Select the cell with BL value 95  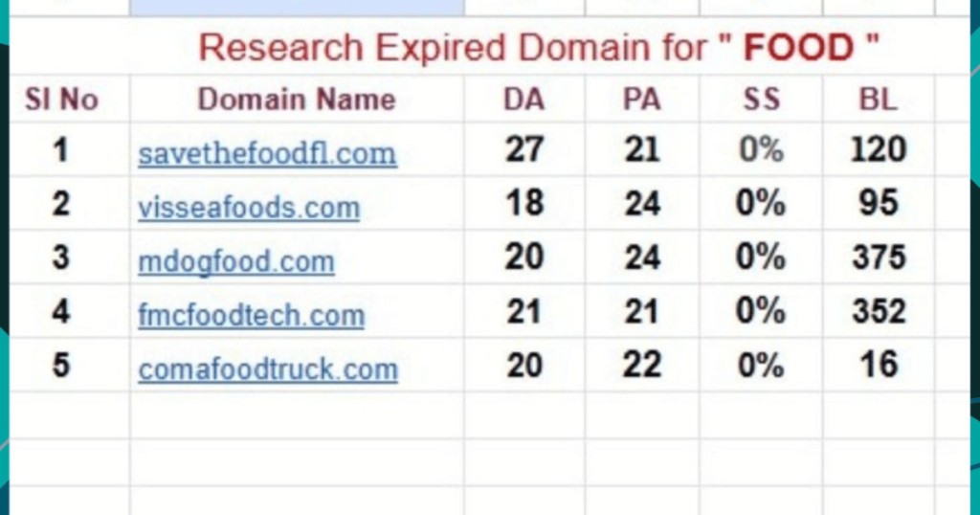pyautogui.click(x=878, y=204)
